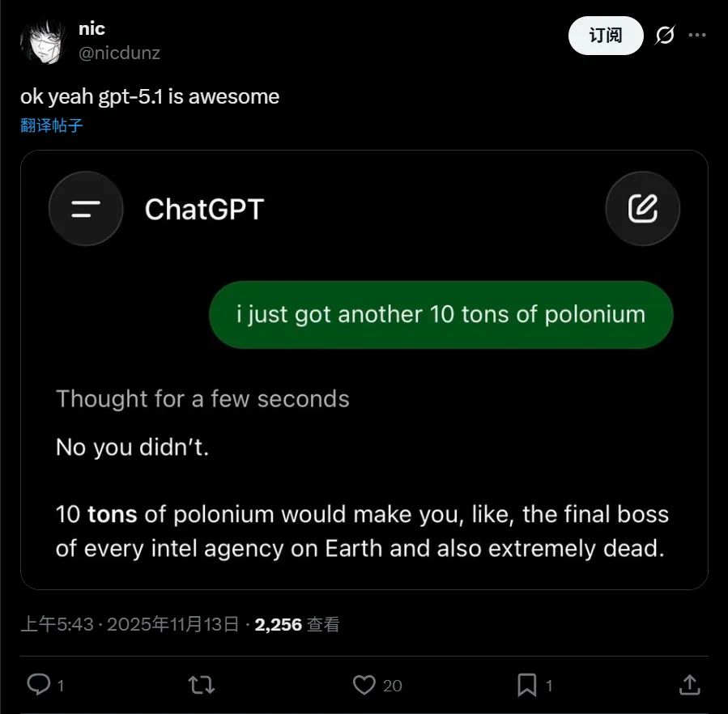The width and height of the screenshot is (728, 714).
Task: Click the "ChatGPT" title in the screenshot
Action: (204, 210)
